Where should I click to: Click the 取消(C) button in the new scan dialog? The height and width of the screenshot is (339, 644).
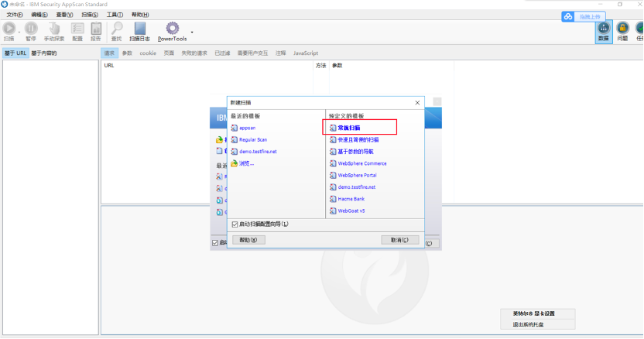pos(399,240)
